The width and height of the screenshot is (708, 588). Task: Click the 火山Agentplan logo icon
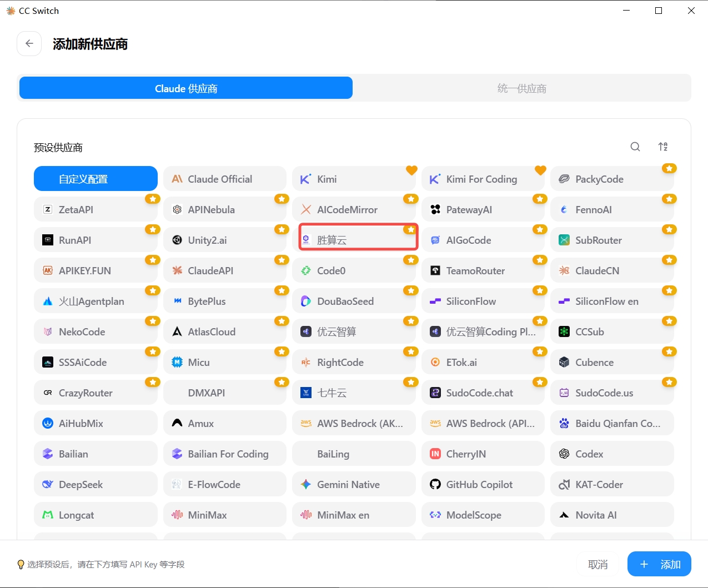point(48,301)
